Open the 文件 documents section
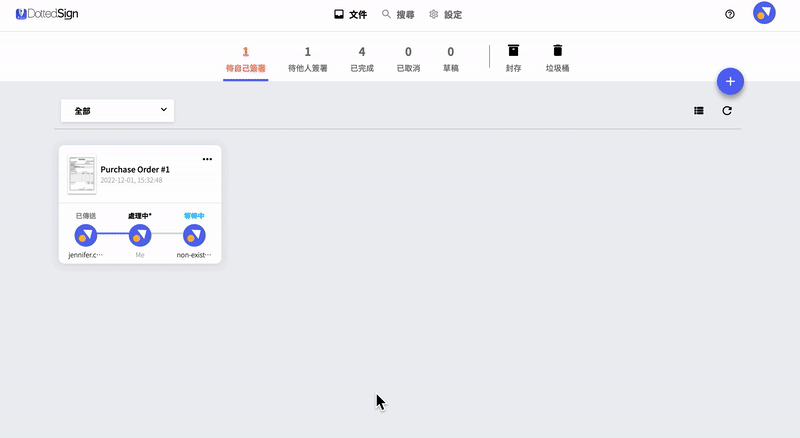The image size is (800, 438). click(x=351, y=14)
